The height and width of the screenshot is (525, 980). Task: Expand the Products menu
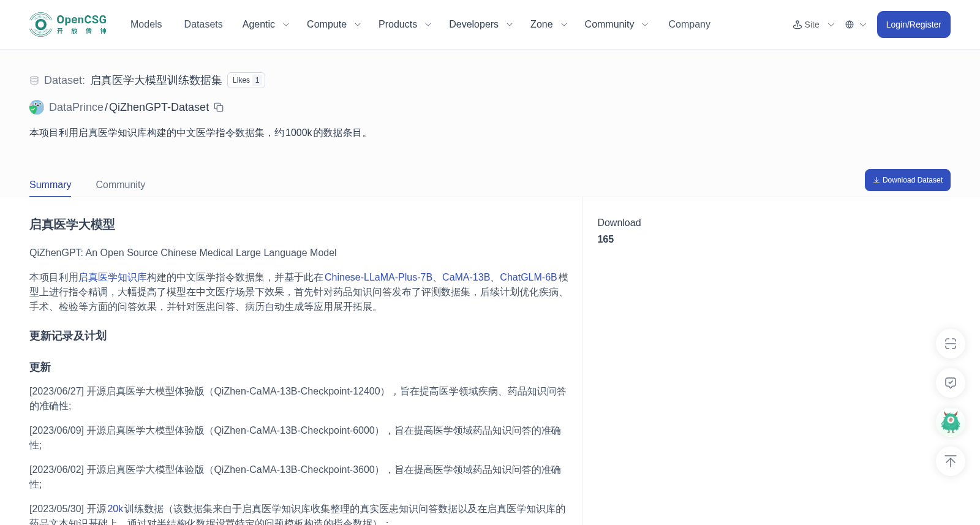(405, 25)
